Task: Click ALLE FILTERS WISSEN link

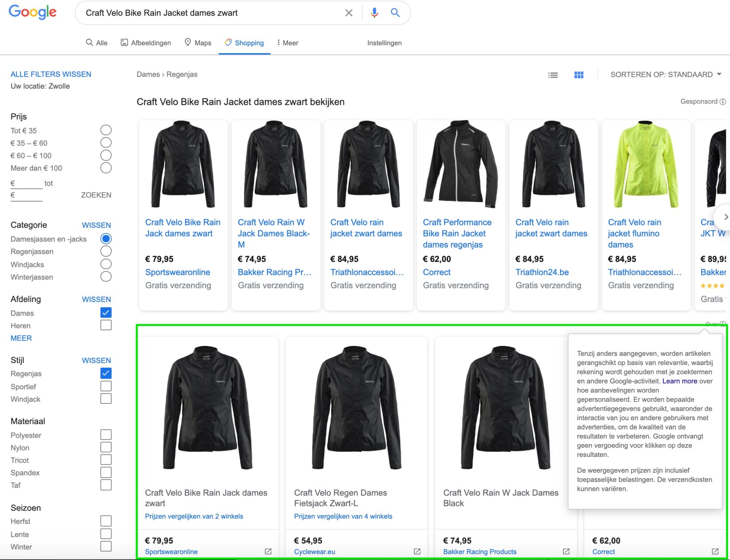Action: [x=51, y=74]
